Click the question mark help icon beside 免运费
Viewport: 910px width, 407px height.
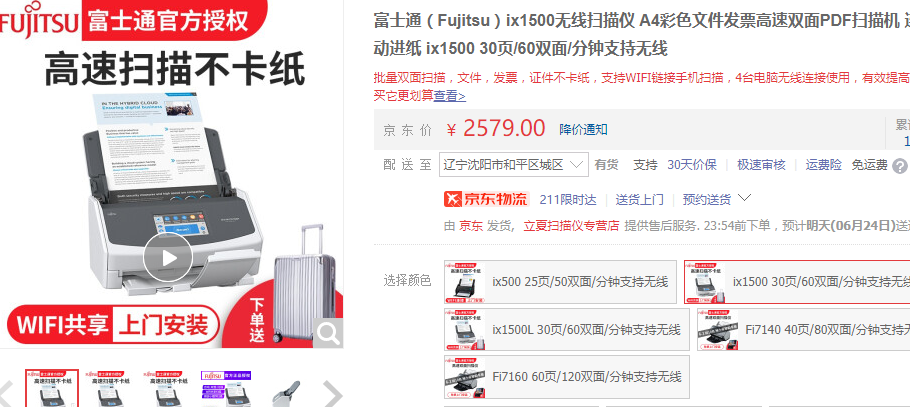coord(900,166)
